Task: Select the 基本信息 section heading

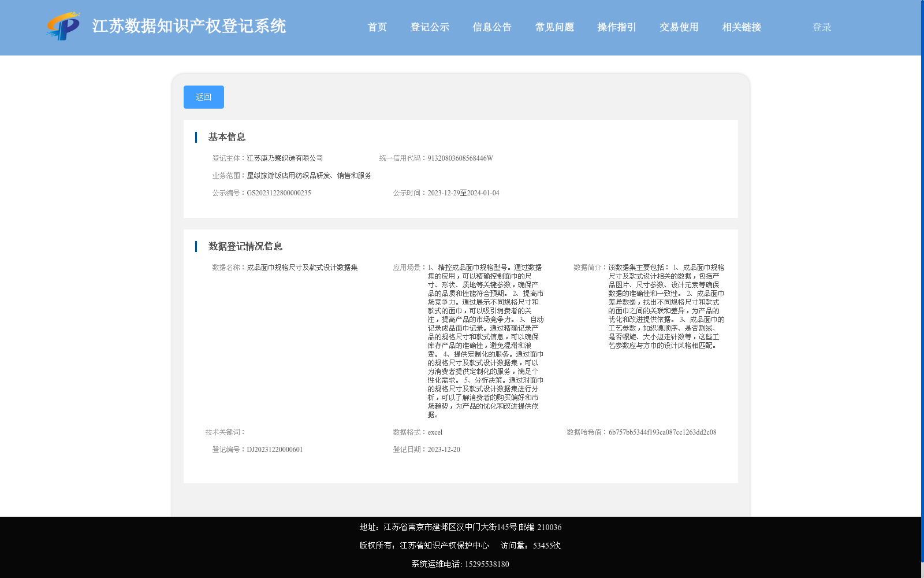Action: 227,137
